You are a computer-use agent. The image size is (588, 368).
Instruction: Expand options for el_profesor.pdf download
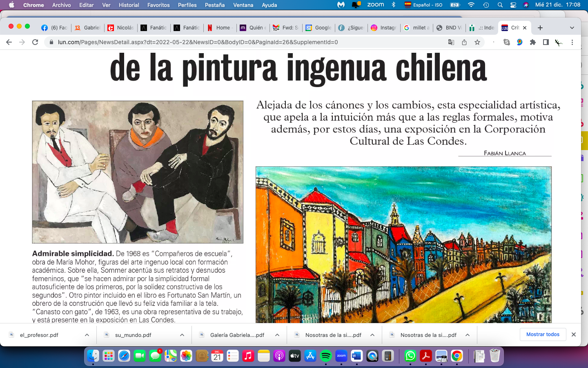pyautogui.click(x=87, y=335)
